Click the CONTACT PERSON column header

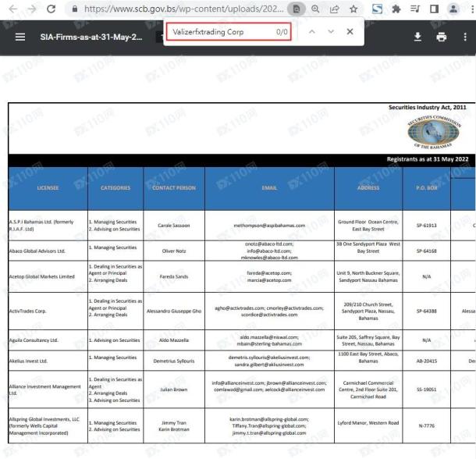click(174, 188)
